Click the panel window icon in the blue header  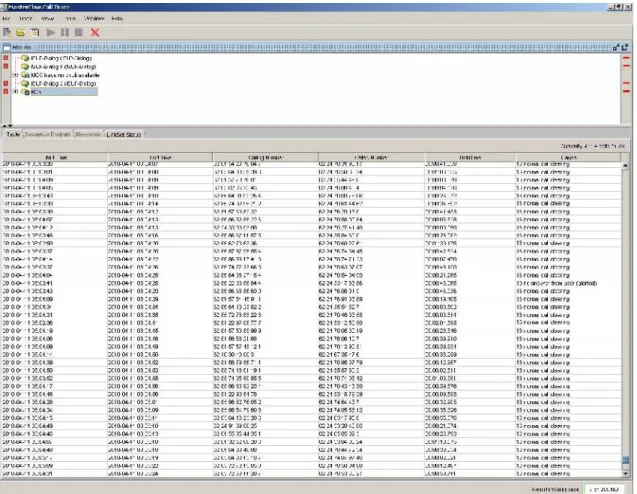click(x=6, y=48)
